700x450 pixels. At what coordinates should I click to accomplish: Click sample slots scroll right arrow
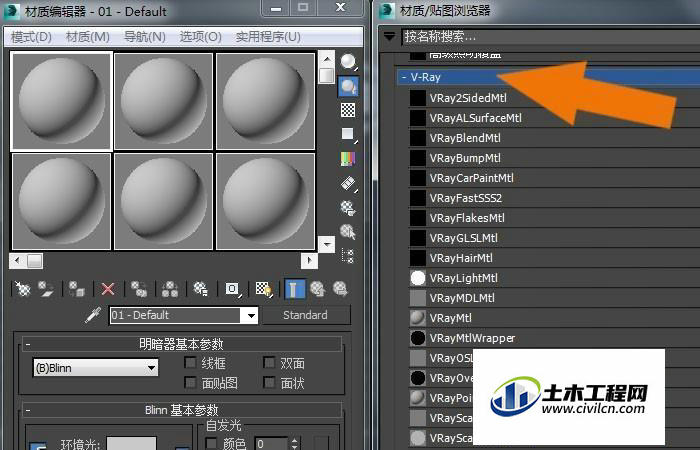(310, 260)
